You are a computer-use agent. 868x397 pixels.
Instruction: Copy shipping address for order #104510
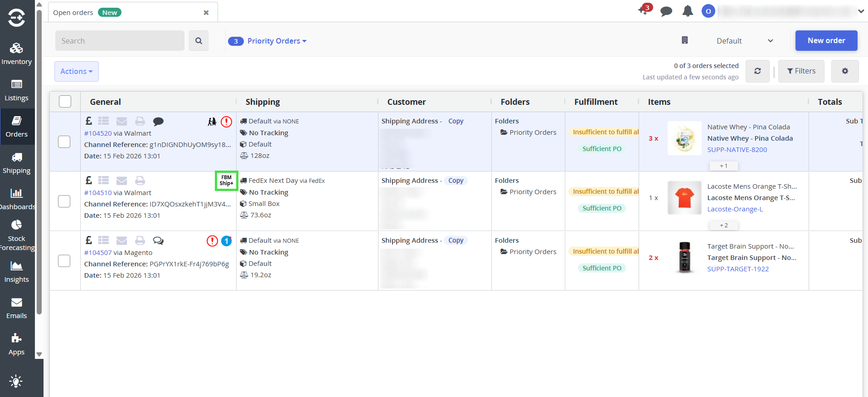coord(456,181)
